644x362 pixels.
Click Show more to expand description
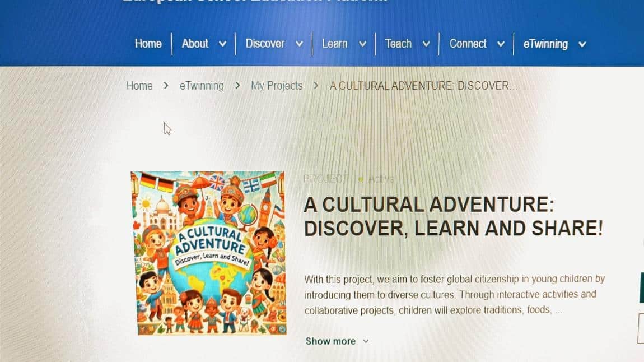click(330, 341)
